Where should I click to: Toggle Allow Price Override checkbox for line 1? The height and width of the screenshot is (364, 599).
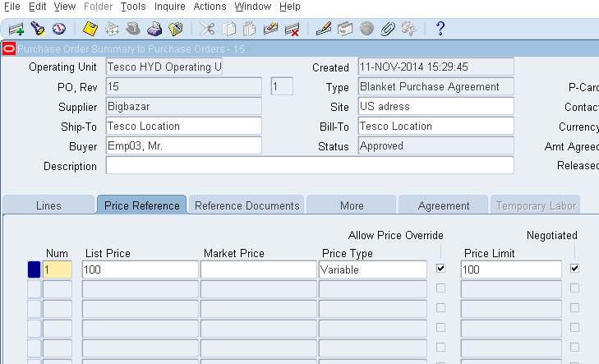pos(441,269)
